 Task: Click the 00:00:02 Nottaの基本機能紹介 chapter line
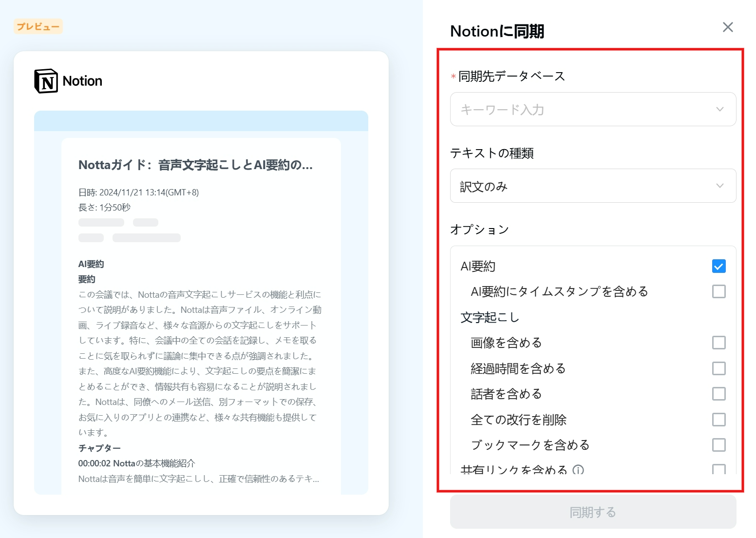click(136, 463)
